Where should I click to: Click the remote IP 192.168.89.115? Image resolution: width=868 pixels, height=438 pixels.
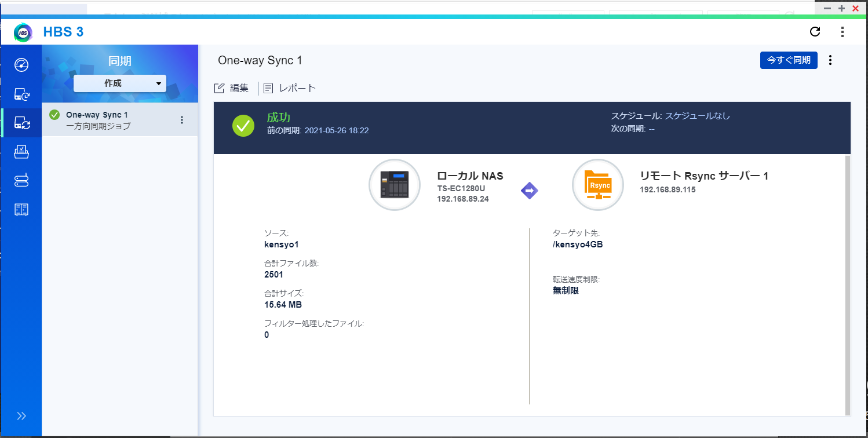668,189
